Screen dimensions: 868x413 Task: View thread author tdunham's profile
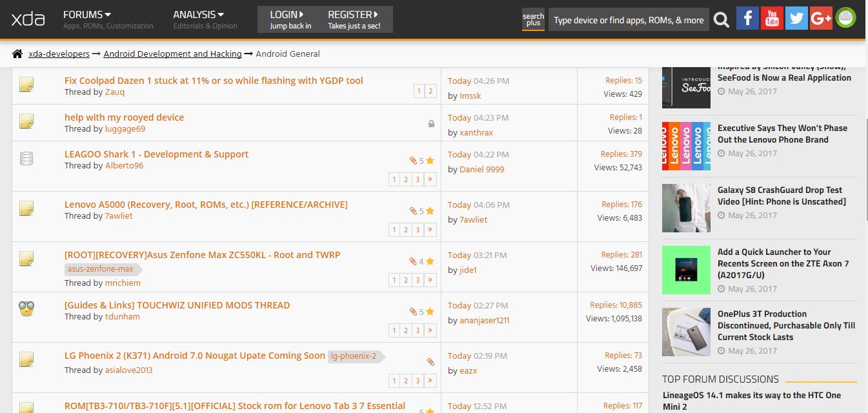coord(123,317)
